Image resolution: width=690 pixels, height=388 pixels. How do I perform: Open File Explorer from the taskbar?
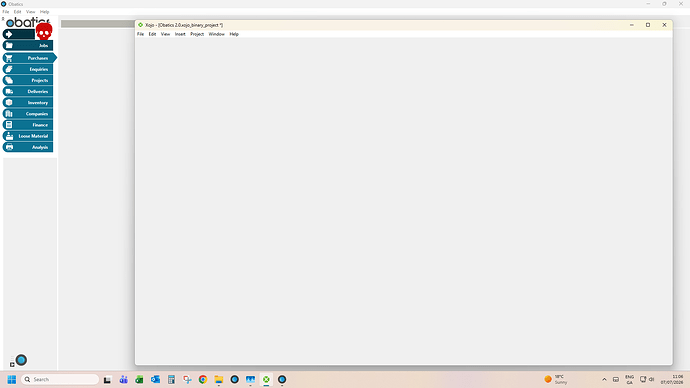(219, 379)
